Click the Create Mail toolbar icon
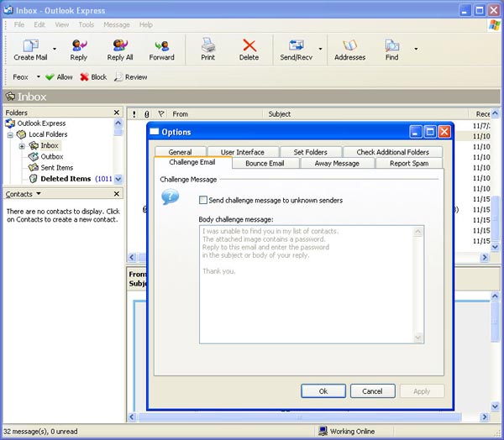The image size is (504, 440). pos(30,45)
